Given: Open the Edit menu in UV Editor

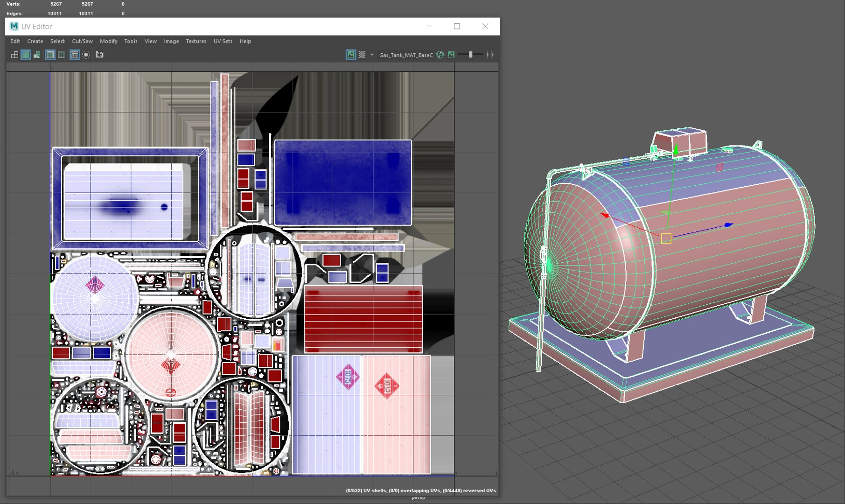Looking at the screenshot, I should pyautogui.click(x=15, y=41).
